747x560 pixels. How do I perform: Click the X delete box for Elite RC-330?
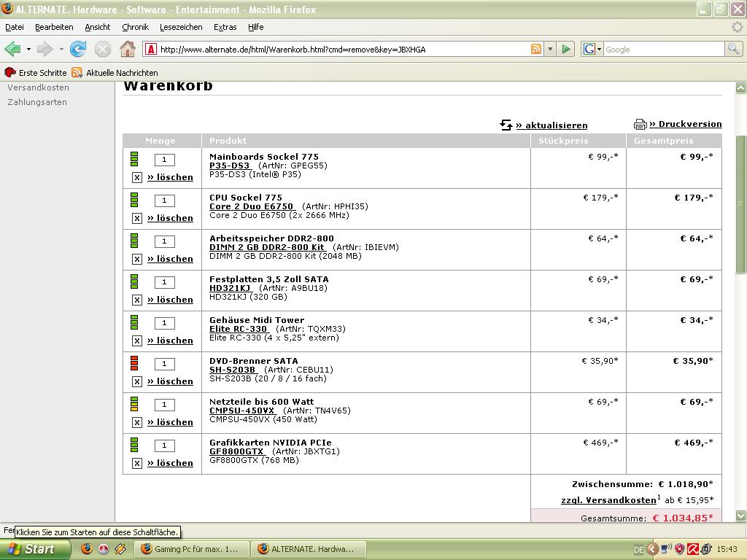point(136,341)
